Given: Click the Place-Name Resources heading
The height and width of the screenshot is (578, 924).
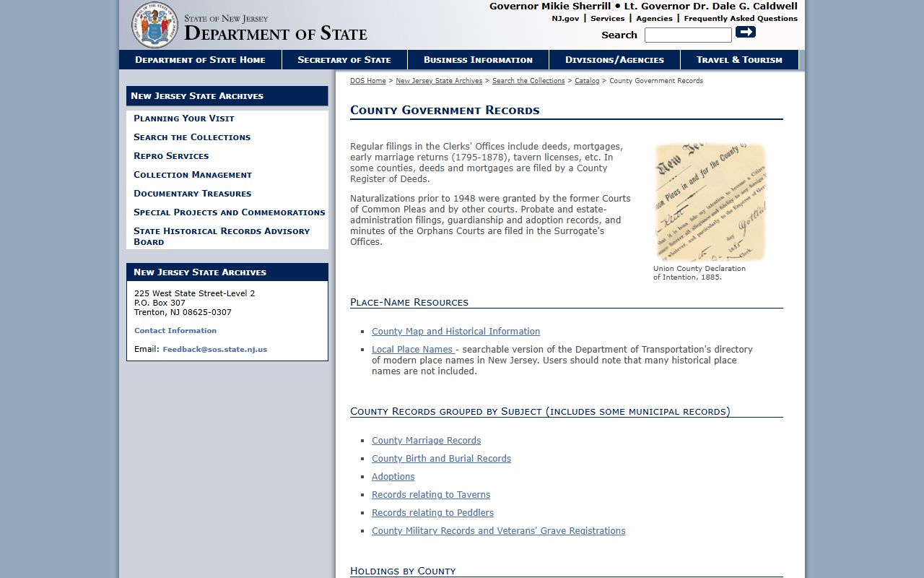Looking at the screenshot, I should point(409,302).
